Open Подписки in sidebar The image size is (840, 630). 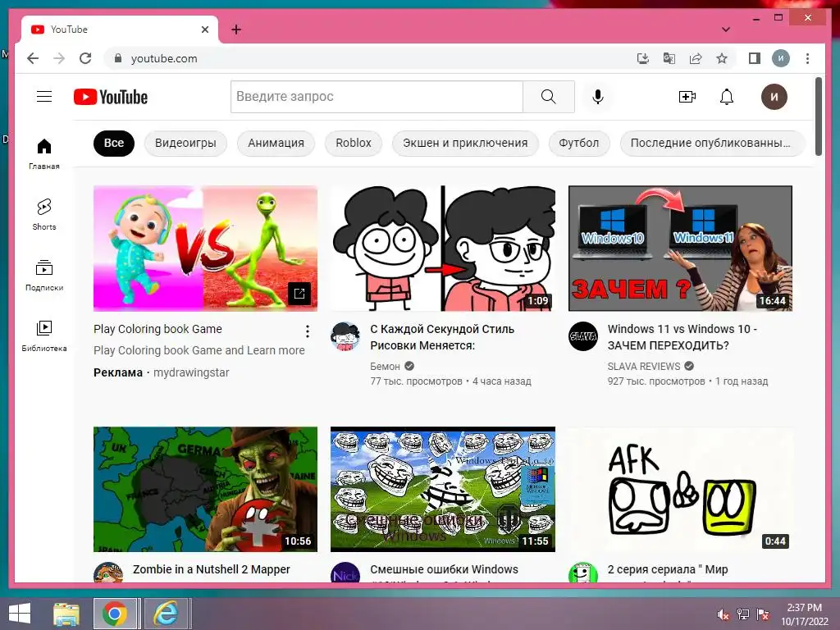44,275
